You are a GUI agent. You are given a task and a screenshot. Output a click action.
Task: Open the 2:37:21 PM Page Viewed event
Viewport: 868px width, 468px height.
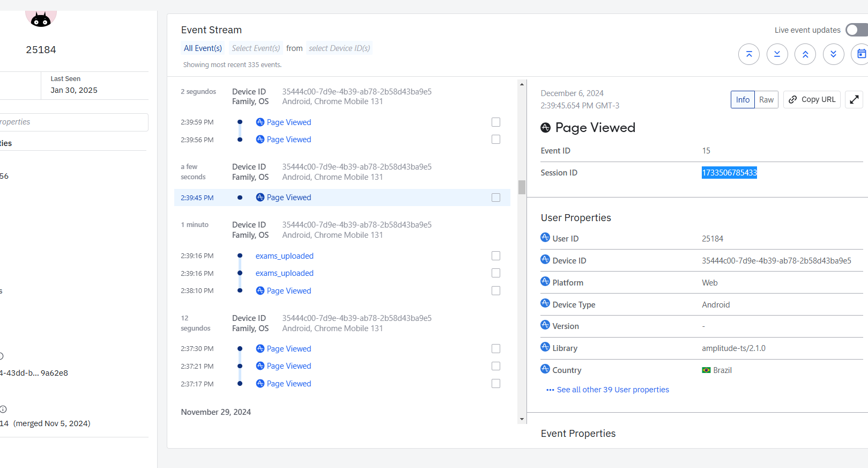(288, 366)
